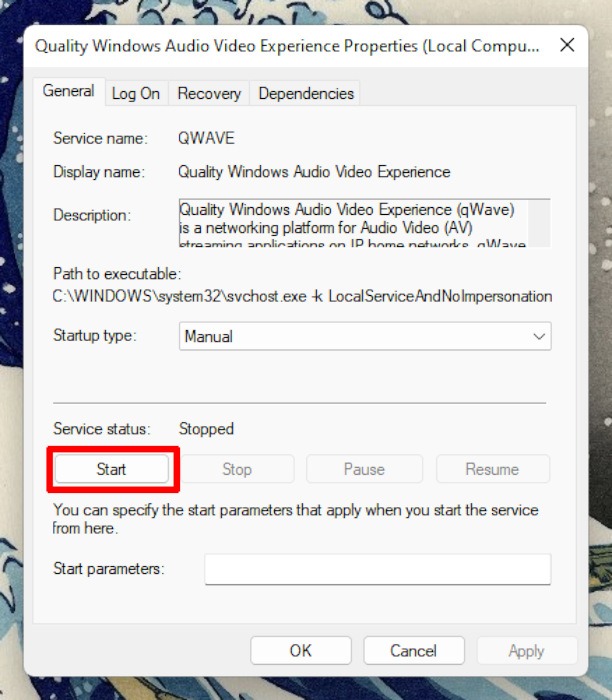Switch to the General tab
This screenshot has width=612, height=700.
point(68,91)
